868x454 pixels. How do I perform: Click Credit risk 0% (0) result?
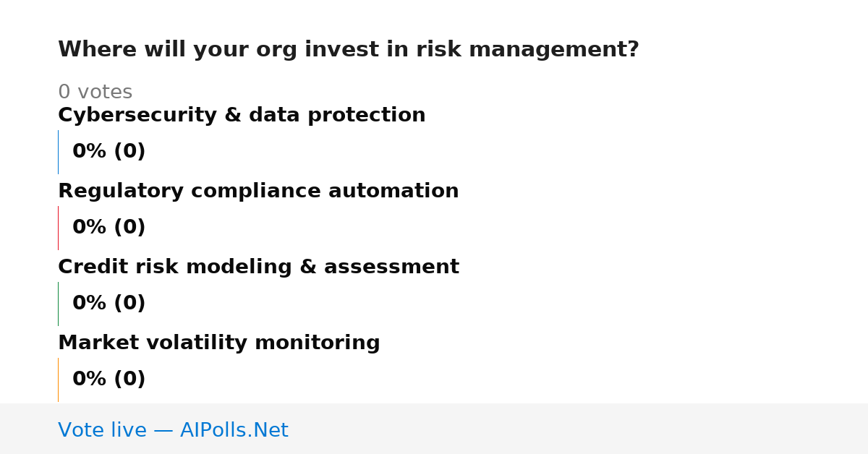click(109, 304)
